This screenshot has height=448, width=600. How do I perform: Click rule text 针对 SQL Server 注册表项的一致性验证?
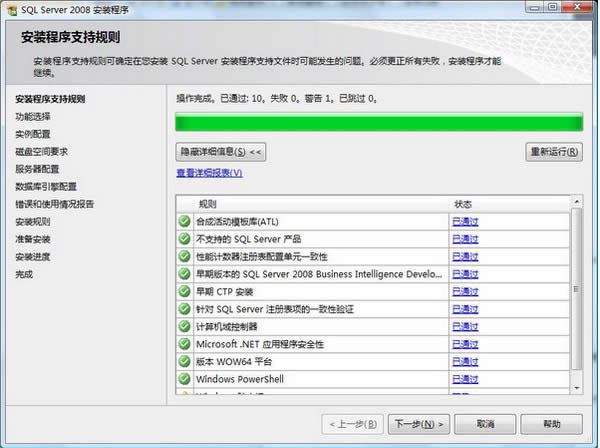(x=275, y=309)
